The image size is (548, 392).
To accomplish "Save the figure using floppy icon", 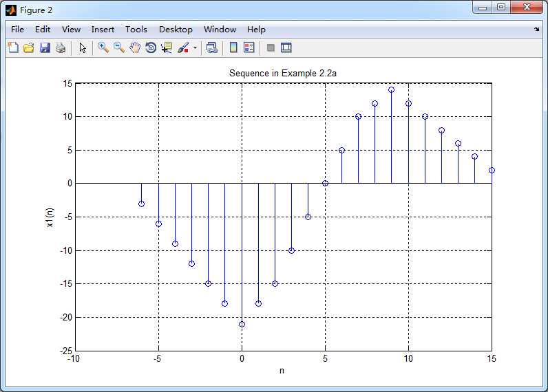I will click(x=45, y=47).
